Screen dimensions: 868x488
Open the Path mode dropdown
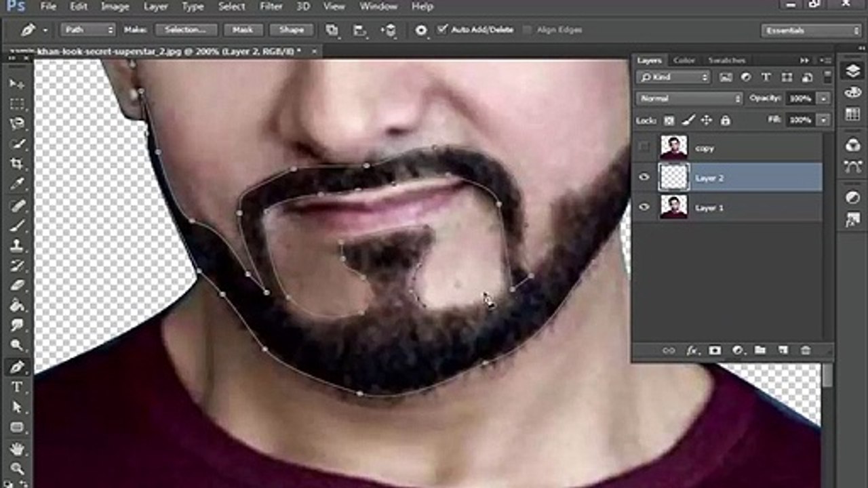(x=87, y=30)
